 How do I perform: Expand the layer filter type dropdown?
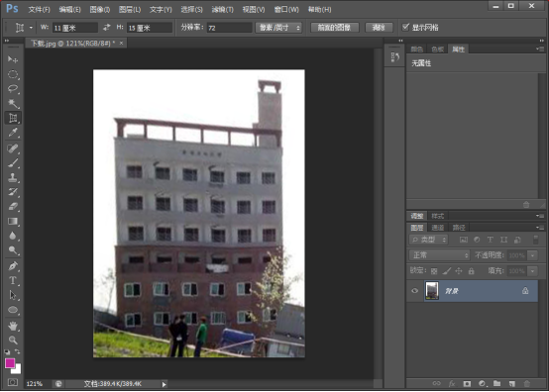coord(428,240)
